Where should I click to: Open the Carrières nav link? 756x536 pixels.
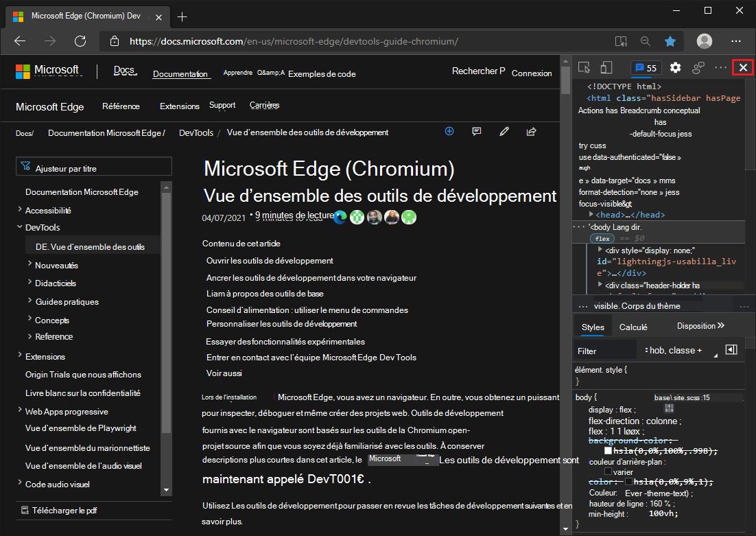(x=264, y=105)
